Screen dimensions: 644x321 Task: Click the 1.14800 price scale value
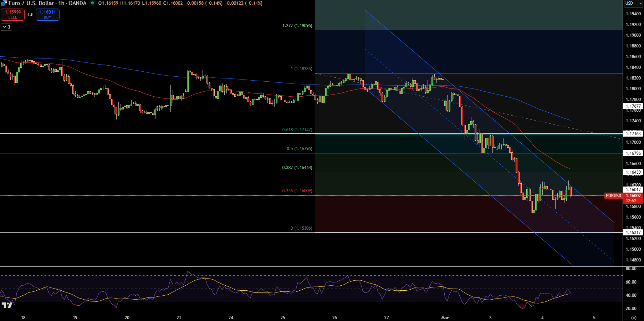pos(633,260)
